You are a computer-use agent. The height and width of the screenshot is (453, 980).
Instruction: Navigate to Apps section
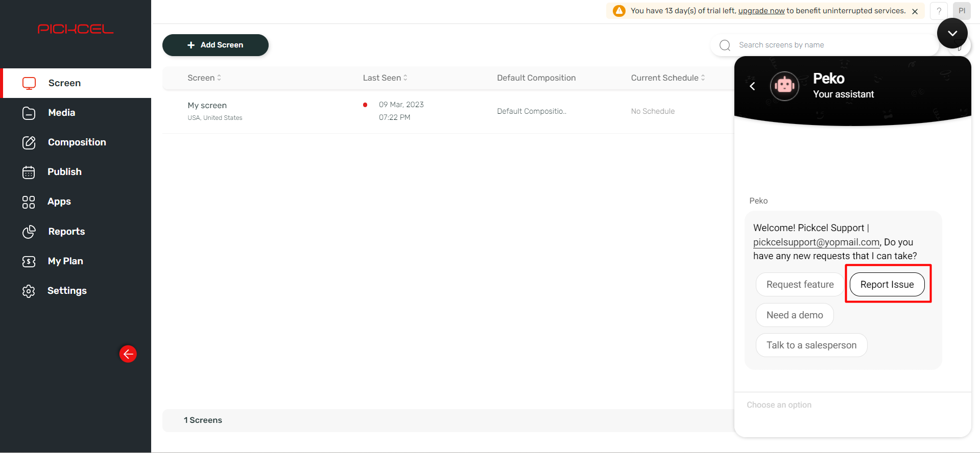pyautogui.click(x=59, y=202)
